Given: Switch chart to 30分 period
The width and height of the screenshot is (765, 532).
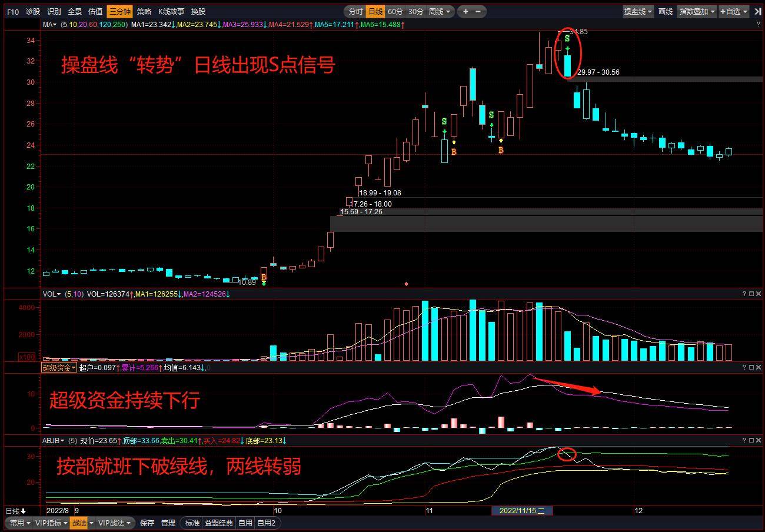Looking at the screenshot, I should coord(415,12).
